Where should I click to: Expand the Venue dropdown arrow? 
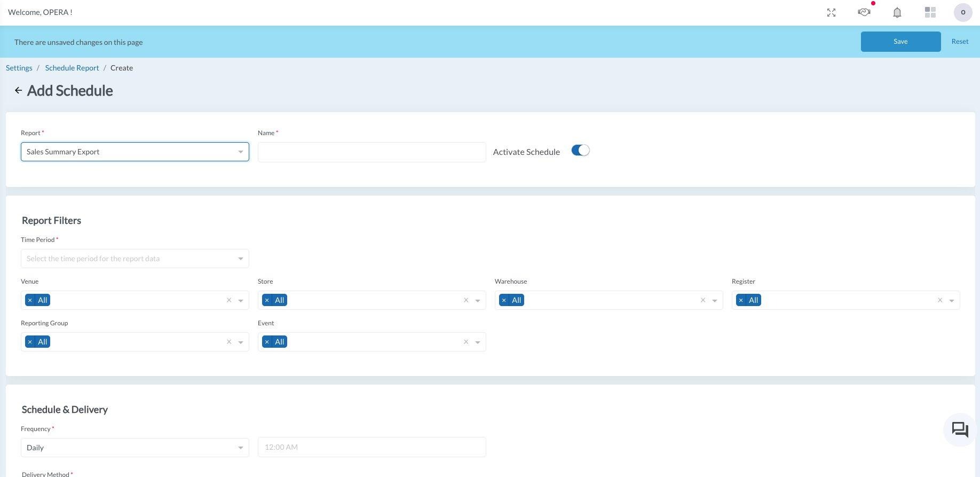coord(241,301)
